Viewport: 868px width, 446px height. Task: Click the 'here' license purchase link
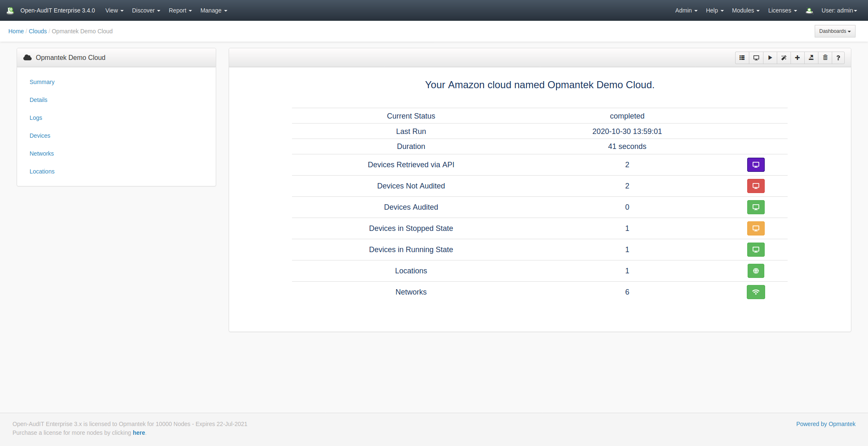pyautogui.click(x=139, y=433)
